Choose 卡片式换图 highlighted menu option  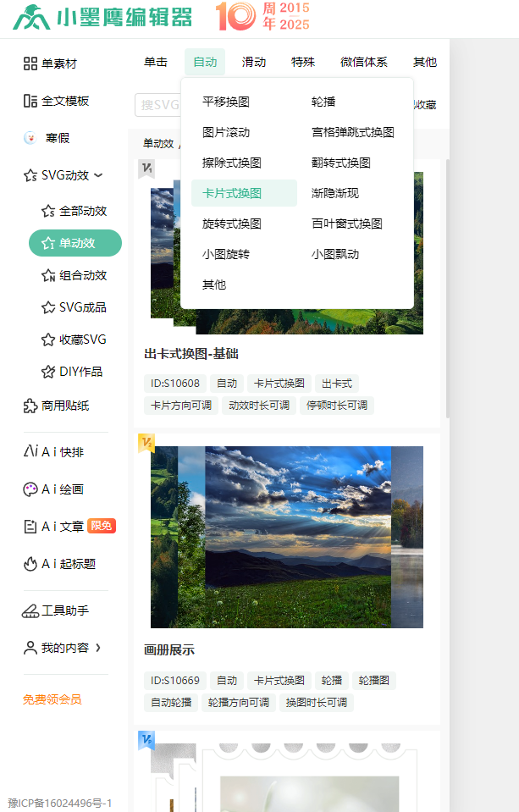point(244,193)
